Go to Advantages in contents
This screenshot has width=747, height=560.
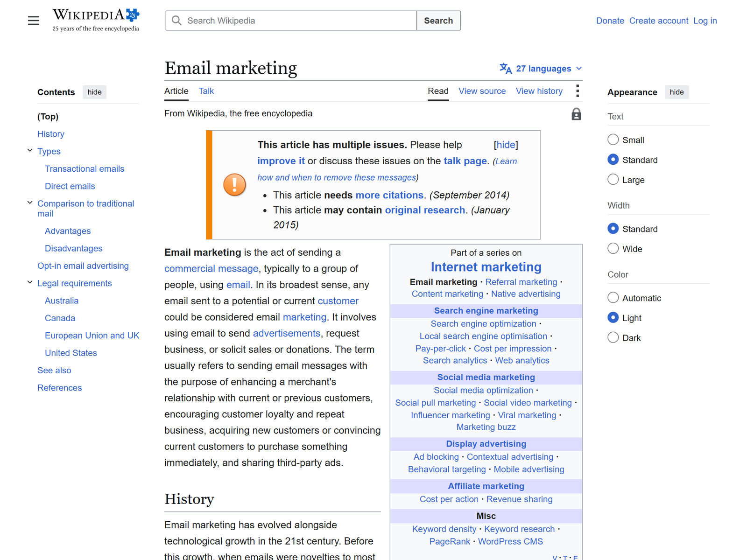(x=68, y=231)
